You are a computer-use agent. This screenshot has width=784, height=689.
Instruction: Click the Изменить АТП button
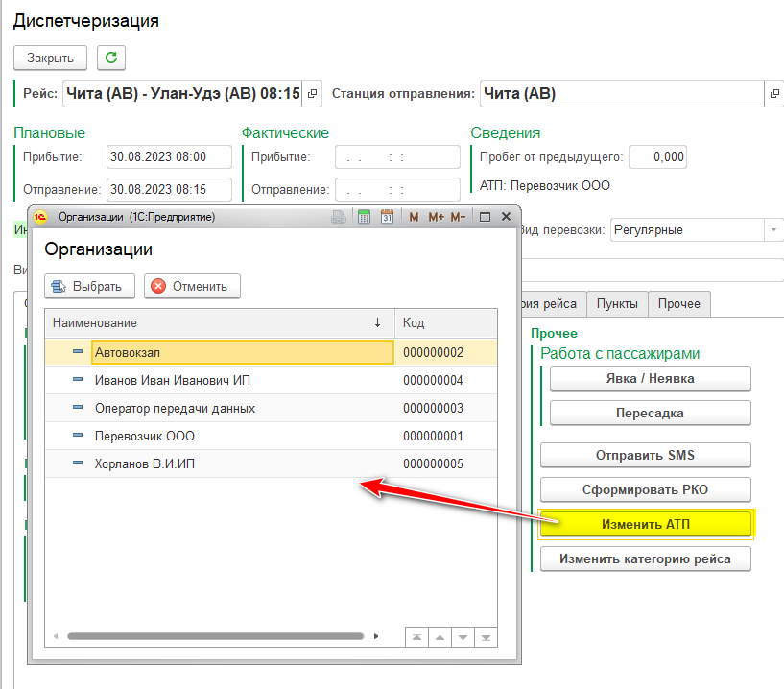click(645, 523)
